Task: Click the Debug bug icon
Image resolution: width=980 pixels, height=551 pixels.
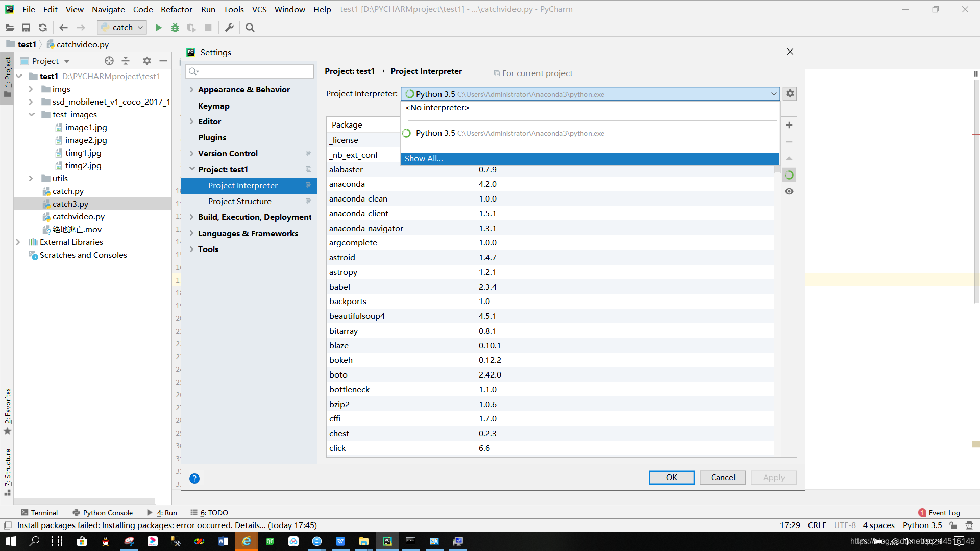Action: coord(175,28)
